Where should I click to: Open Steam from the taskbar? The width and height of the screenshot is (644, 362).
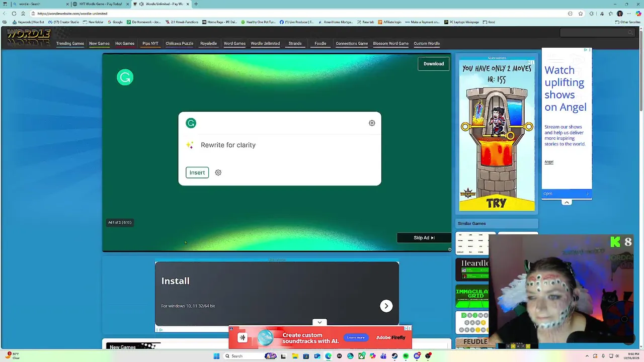click(x=394, y=356)
